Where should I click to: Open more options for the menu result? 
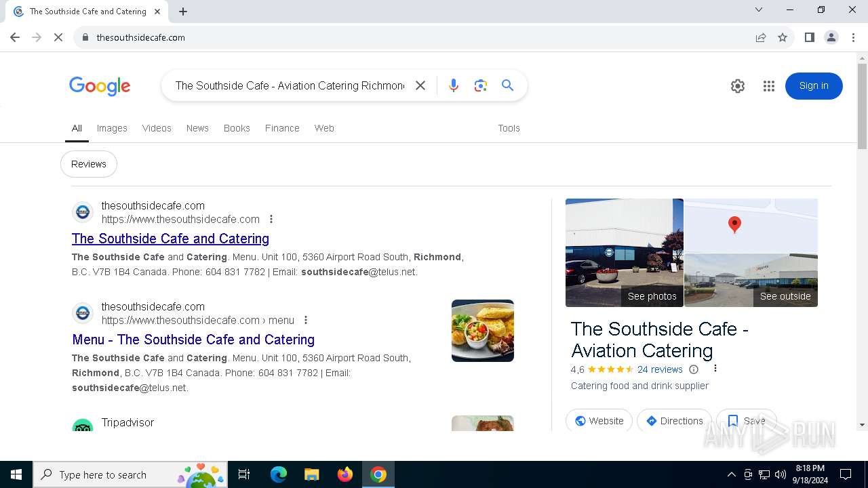(306, 320)
